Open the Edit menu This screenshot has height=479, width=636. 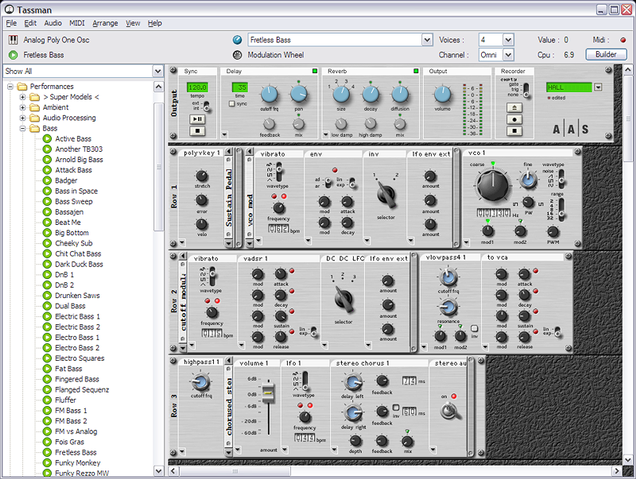point(30,23)
